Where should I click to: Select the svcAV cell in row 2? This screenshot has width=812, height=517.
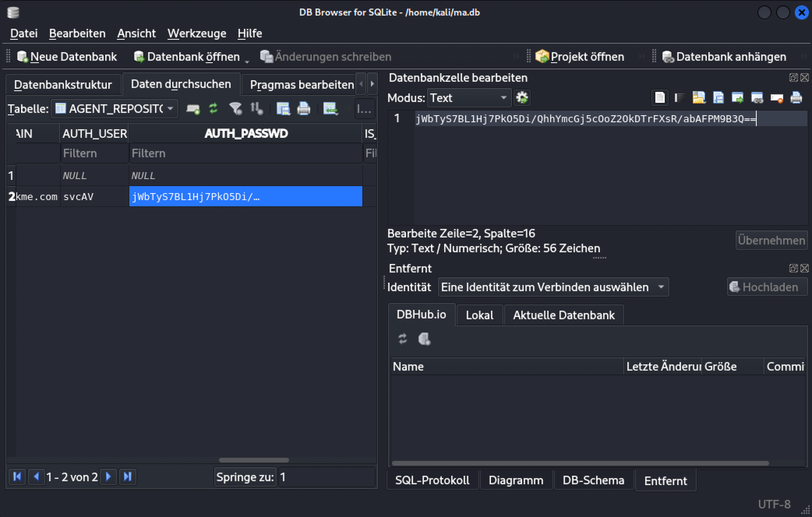(x=95, y=197)
